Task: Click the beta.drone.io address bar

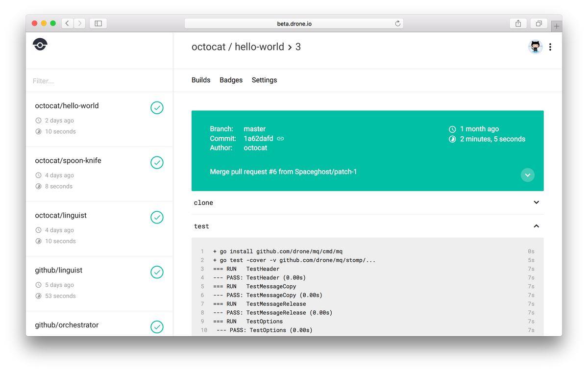Action: 294,23
